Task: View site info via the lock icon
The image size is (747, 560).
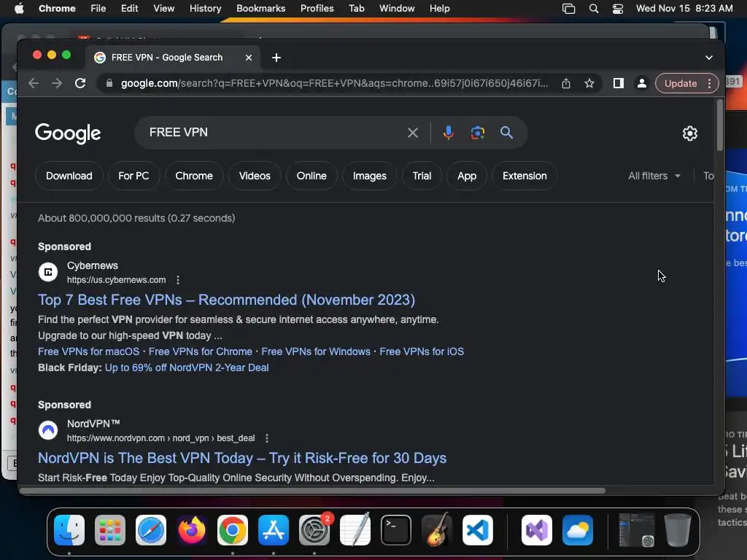Action: [x=109, y=83]
